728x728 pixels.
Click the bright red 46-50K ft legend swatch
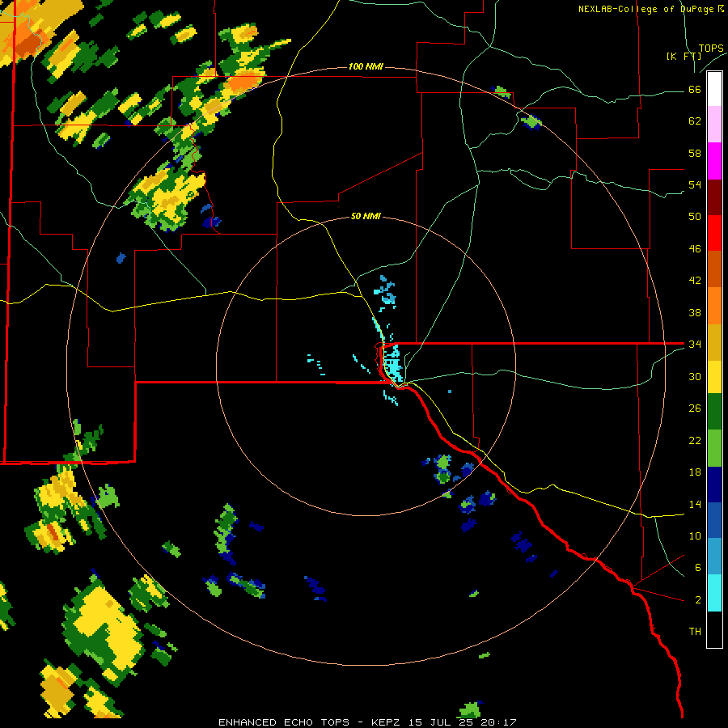(714, 233)
